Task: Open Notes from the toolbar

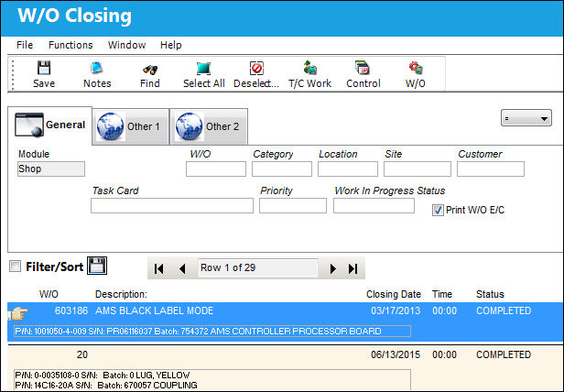Action: pyautogui.click(x=97, y=68)
